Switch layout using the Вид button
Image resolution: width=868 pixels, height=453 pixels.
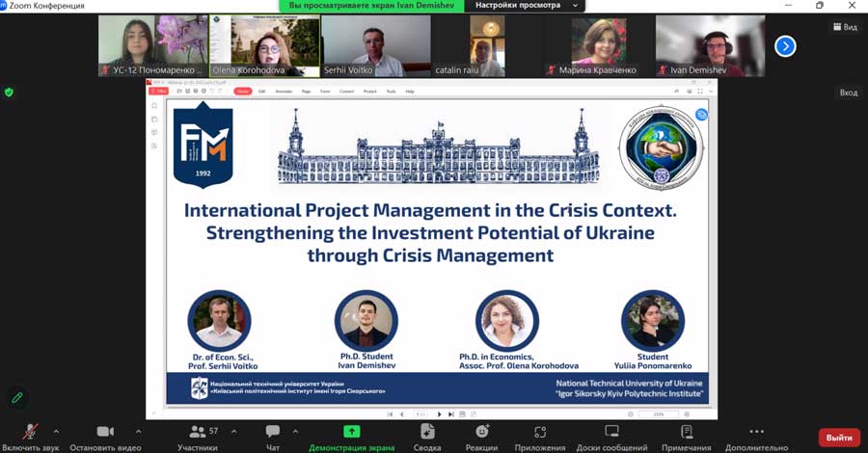pyautogui.click(x=844, y=27)
